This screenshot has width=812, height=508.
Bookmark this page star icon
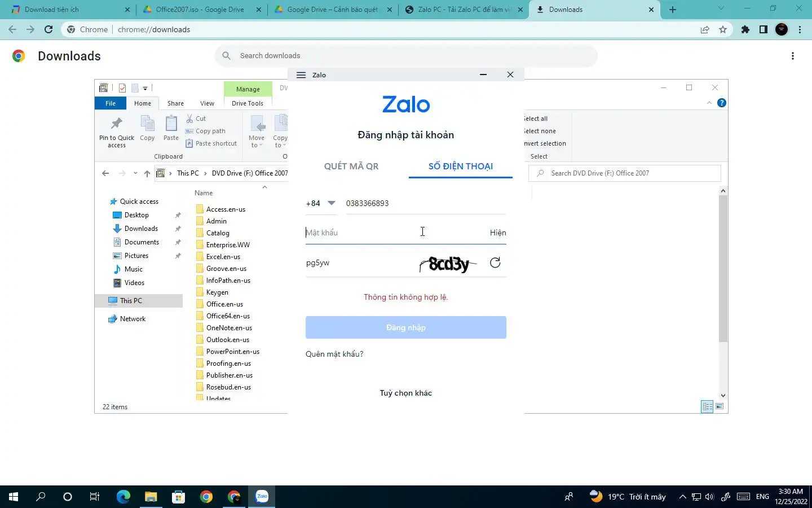point(723,29)
